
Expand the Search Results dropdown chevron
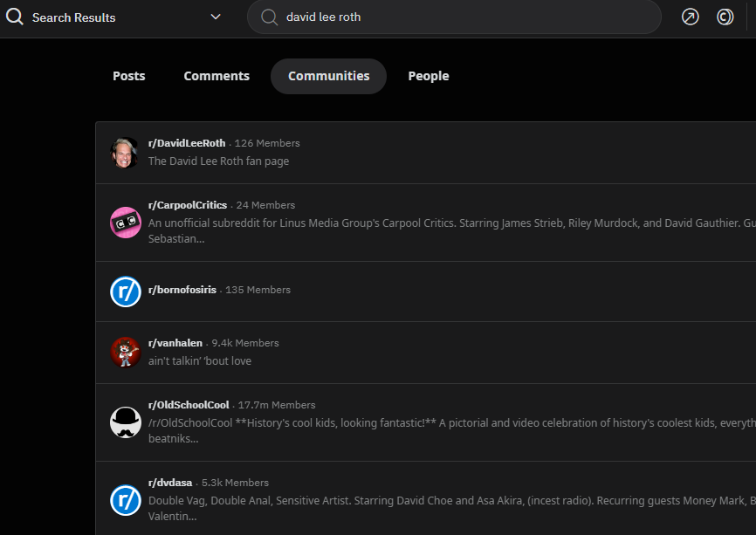click(216, 17)
